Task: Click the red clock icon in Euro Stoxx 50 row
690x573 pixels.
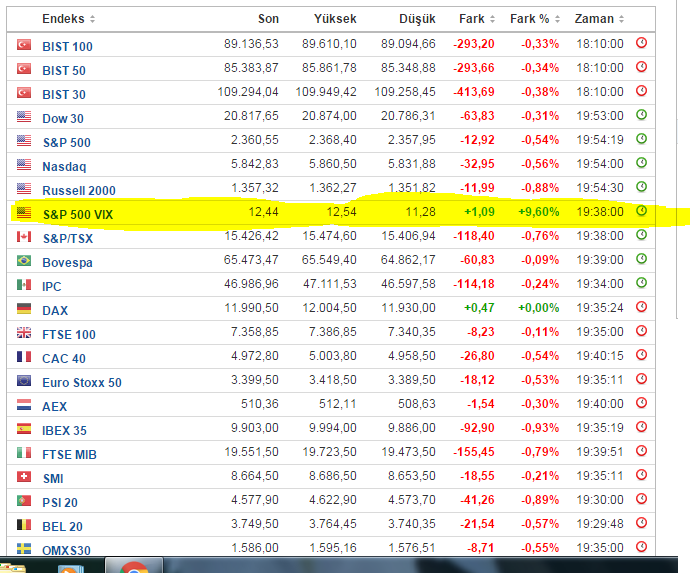Action: 642,378
